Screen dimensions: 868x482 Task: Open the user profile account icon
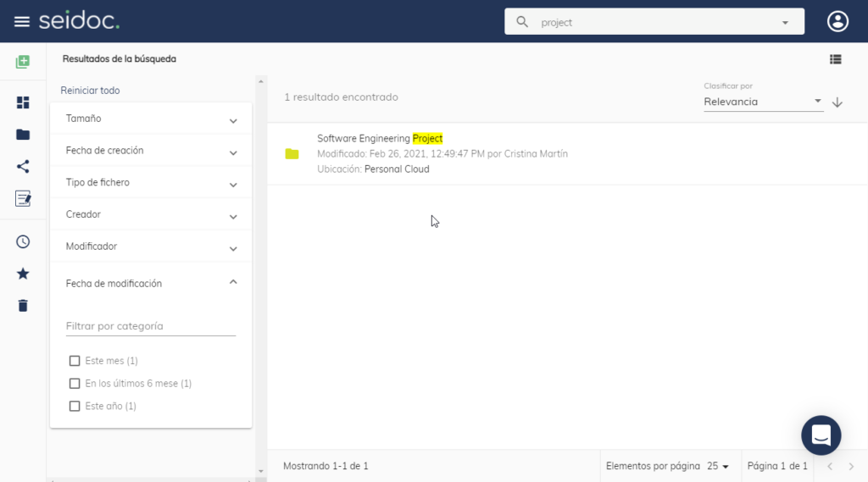pos(837,22)
